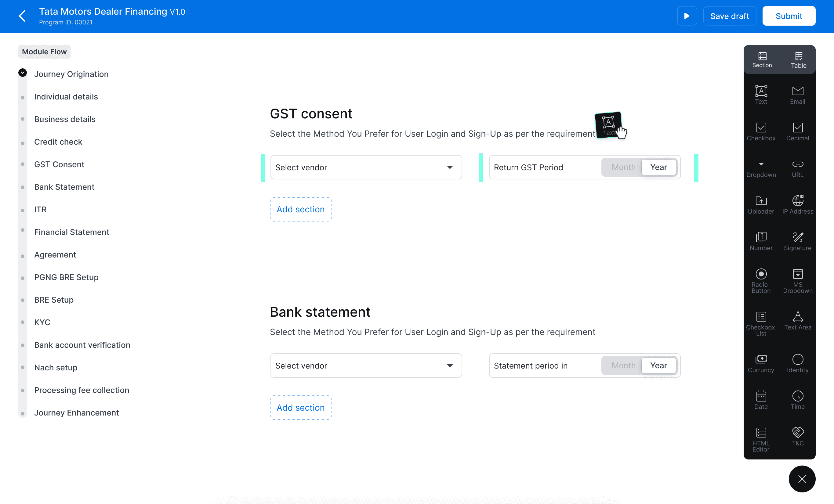Close the component palette with X button
This screenshot has width=834, height=504.
coord(802,479)
